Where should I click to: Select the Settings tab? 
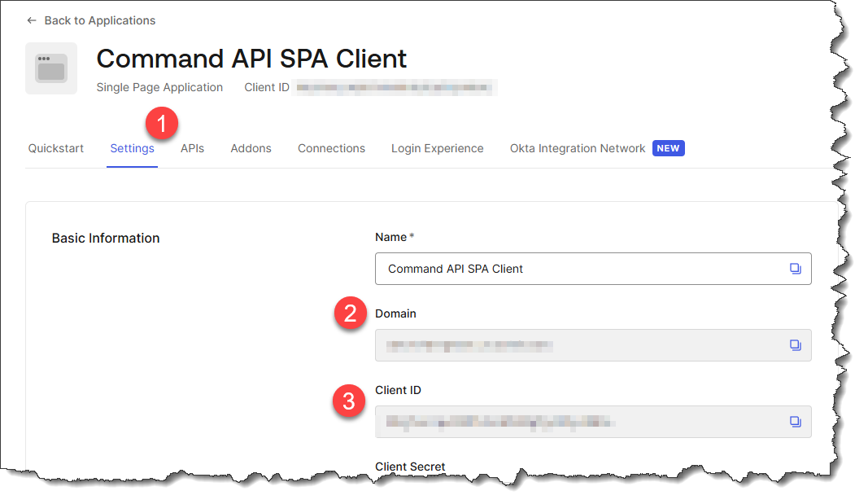pyautogui.click(x=132, y=148)
